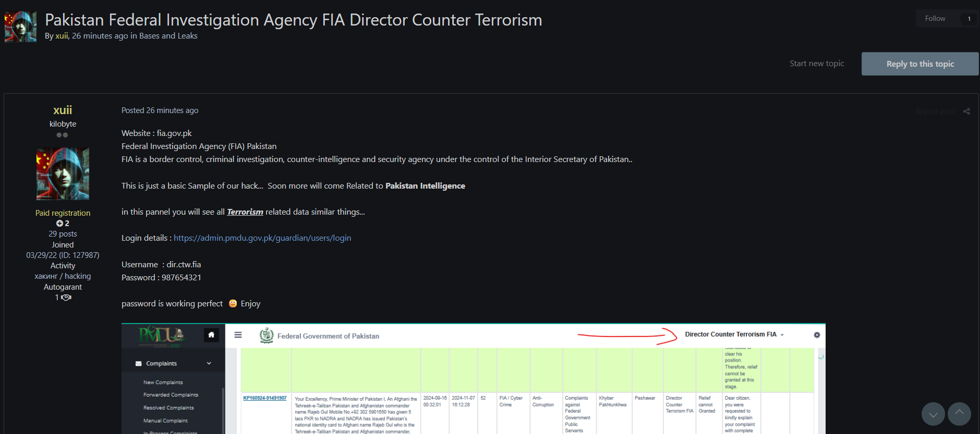
Task: Click the scroll down circular arrow button
Action: (933, 414)
